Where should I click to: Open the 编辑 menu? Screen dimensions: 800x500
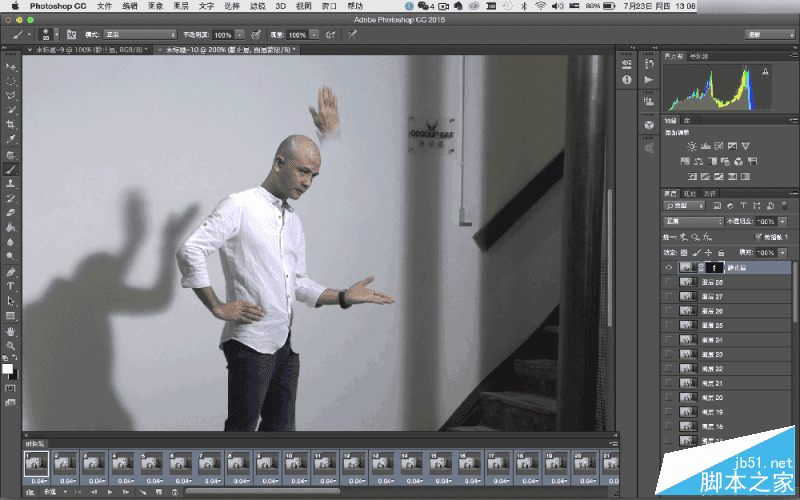[130, 6]
